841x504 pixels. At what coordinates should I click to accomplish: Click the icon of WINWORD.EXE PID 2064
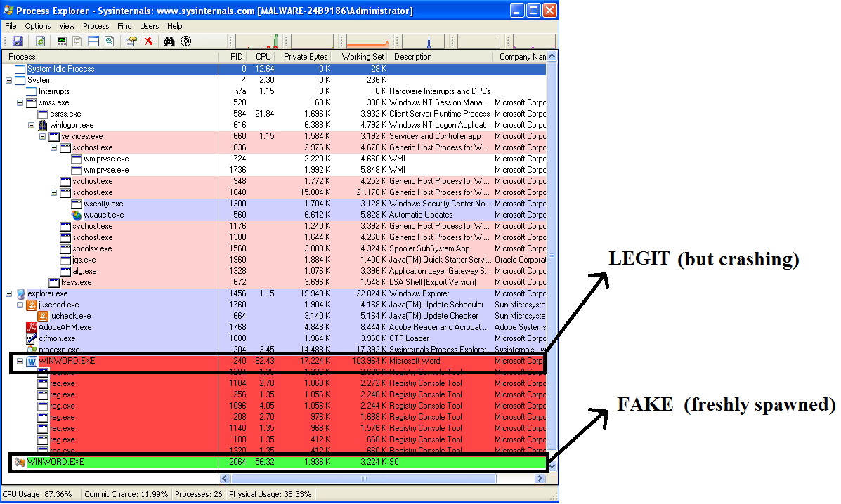coord(20,462)
